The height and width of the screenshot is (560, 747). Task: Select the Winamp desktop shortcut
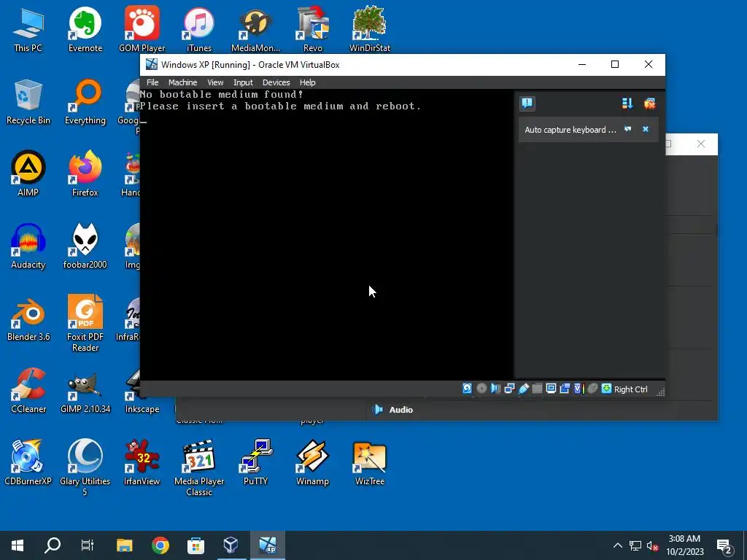coord(312,462)
